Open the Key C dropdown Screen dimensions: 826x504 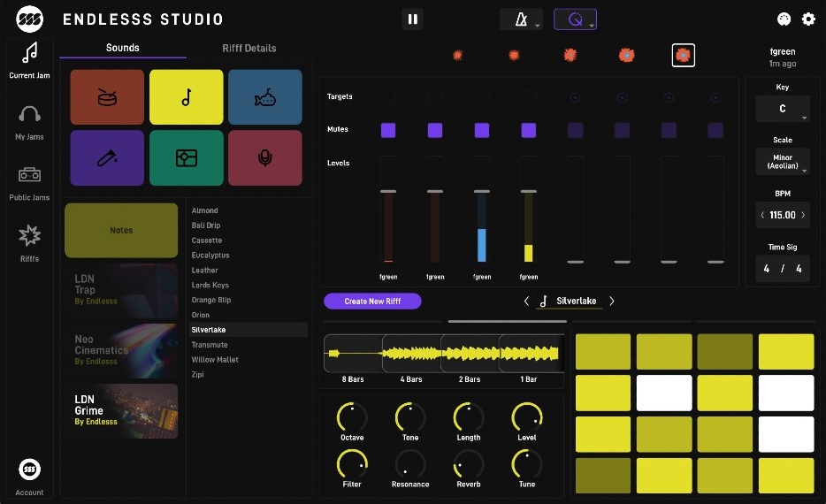point(783,109)
